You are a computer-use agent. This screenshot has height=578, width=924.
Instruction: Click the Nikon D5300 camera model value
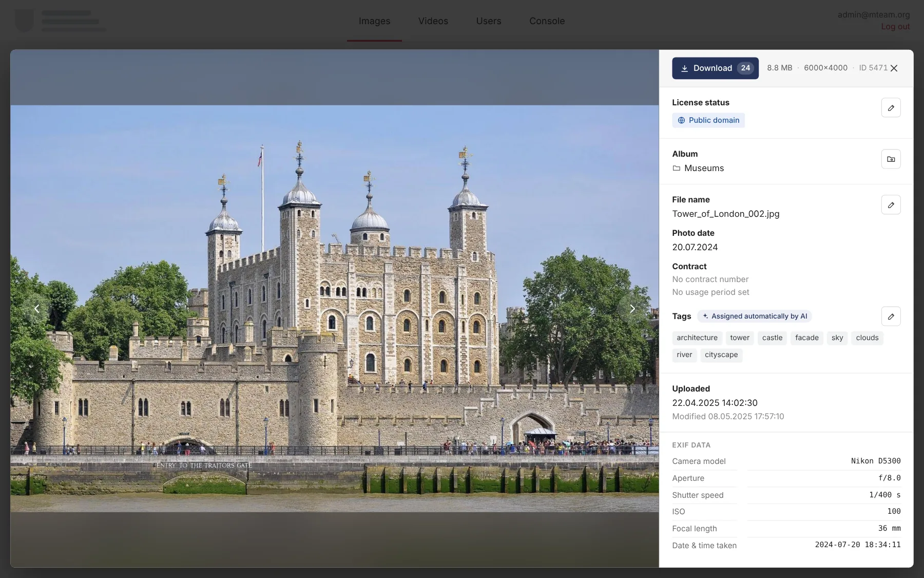click(x=876, y=461)
